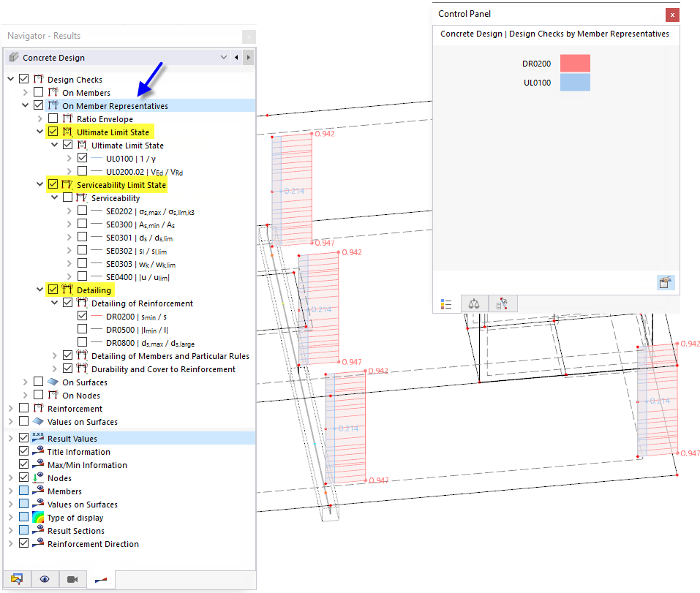Open the Navigator Views camera tab
Image resolution: width=700 pixels, height=593 pixels.
tap(72, 579)
